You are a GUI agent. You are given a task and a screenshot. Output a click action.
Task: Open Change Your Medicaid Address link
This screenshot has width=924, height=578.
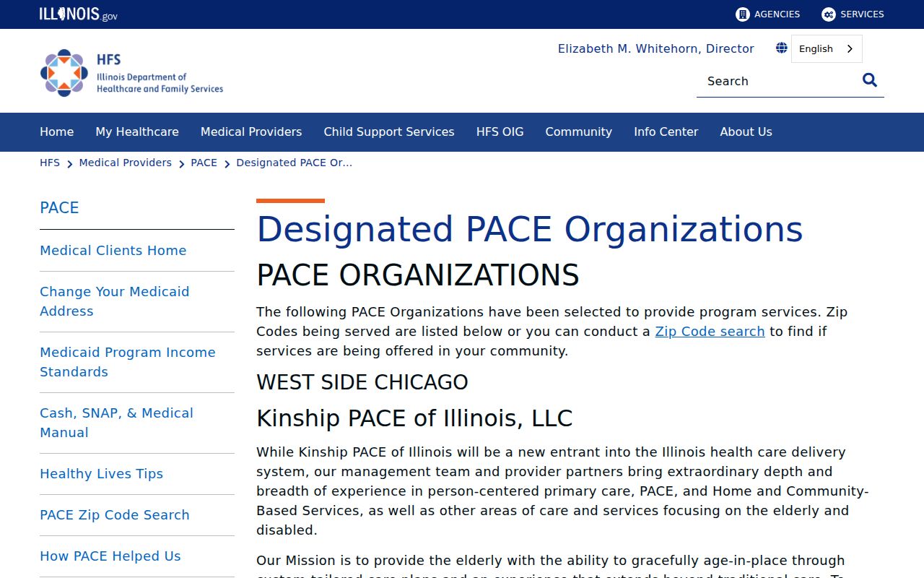point(115,301)
